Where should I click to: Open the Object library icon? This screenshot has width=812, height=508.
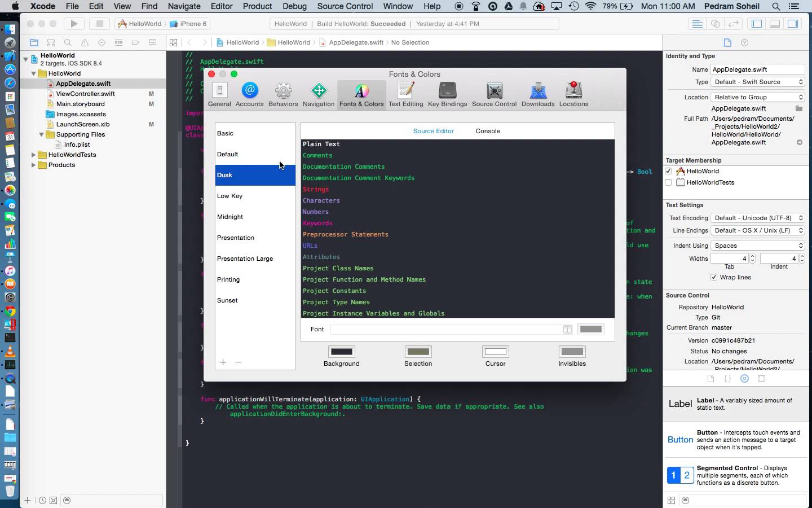click(744, 379)
